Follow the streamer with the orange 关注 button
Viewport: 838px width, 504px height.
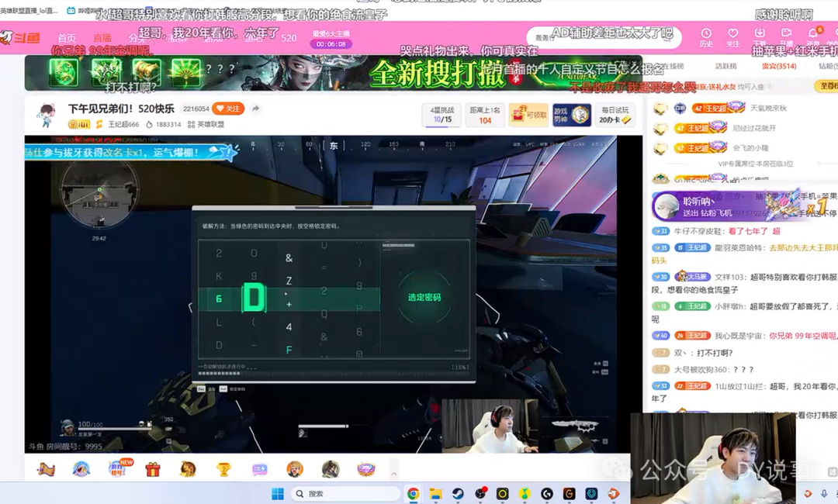[228, 109]
